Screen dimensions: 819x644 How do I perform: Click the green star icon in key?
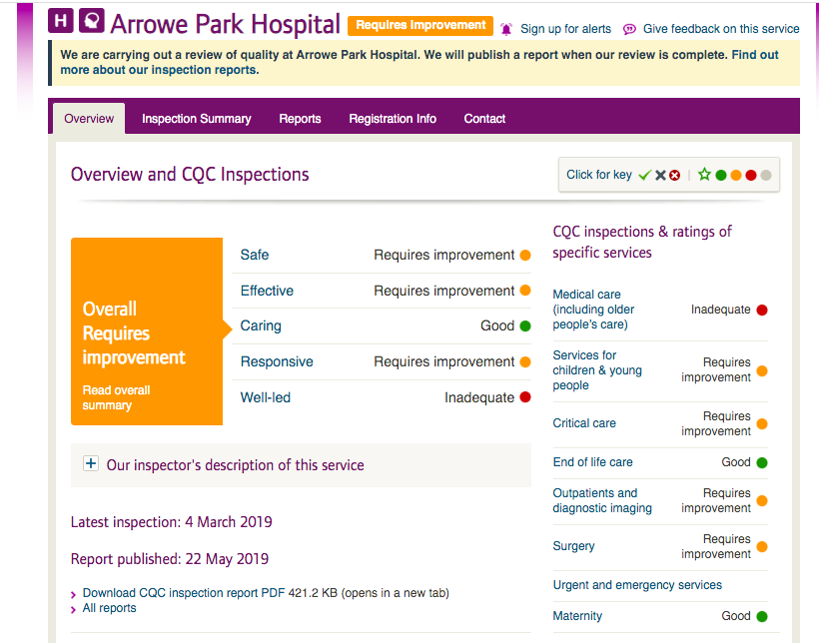tap(704, 175)
